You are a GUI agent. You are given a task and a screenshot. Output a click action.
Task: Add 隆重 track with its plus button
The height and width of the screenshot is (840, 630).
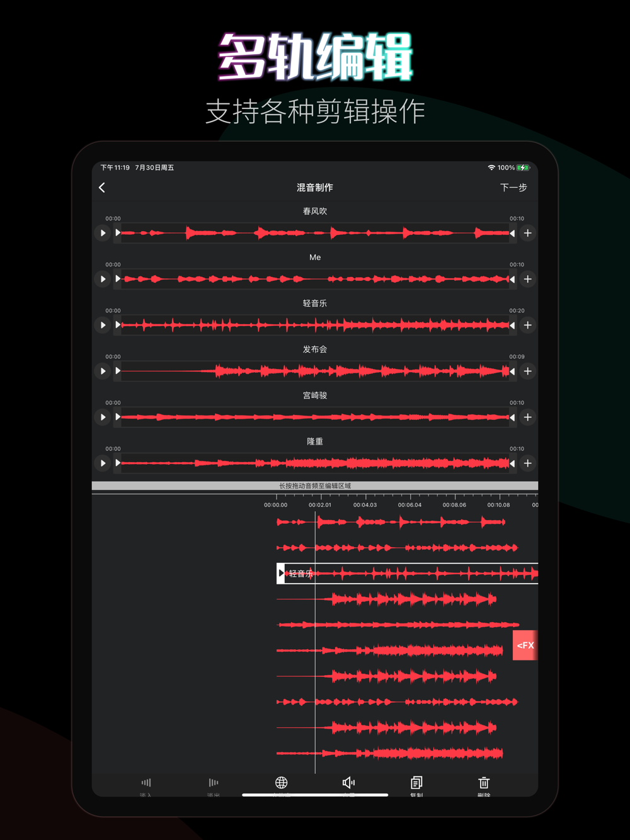pyautogui.click(x=528, y=463)
